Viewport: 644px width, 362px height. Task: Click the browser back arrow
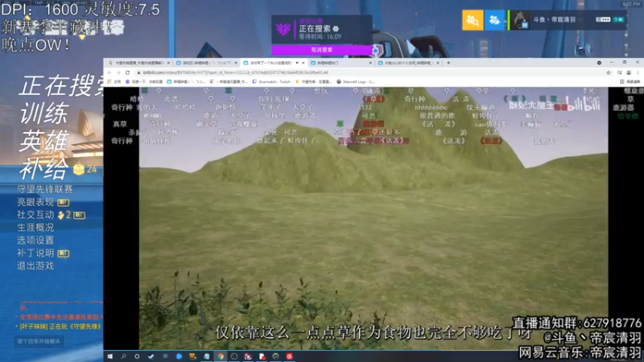tap(109, 72)
